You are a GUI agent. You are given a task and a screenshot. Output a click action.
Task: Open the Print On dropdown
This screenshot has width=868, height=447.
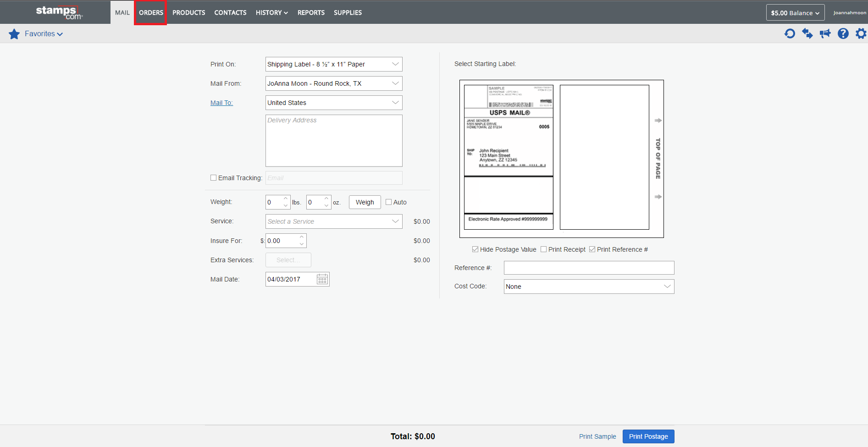[395, 64]
